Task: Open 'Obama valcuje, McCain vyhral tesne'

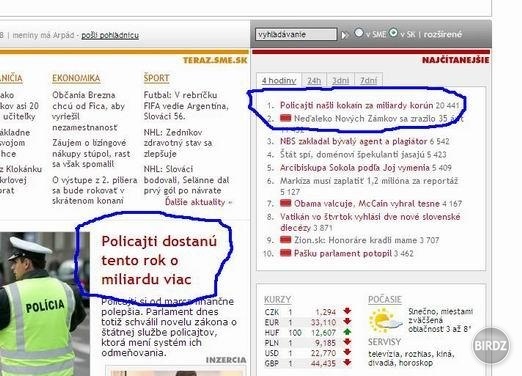Action: tap(367, 203)
